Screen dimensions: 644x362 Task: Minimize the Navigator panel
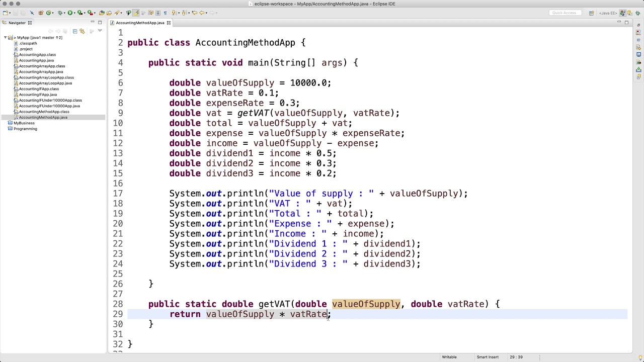(x=93, y=22)
